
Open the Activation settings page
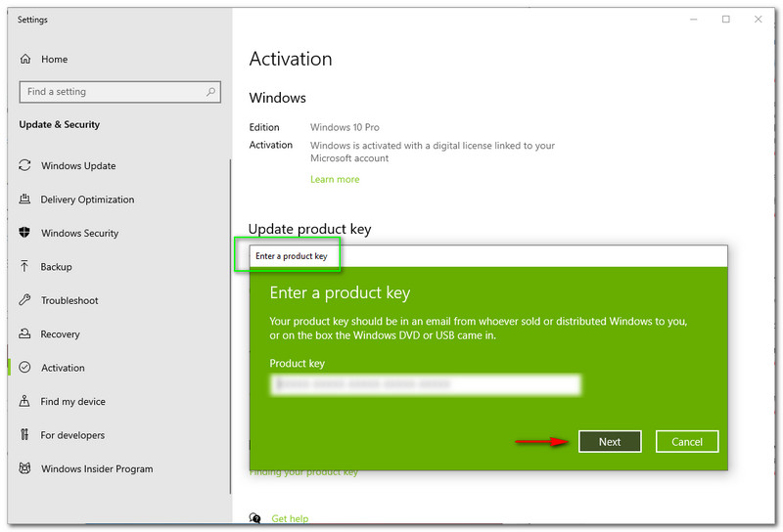pyautogui.click(x=63, y=368)
